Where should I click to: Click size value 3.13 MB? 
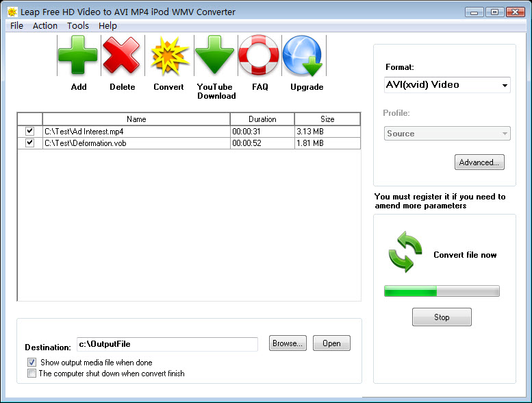310,132
